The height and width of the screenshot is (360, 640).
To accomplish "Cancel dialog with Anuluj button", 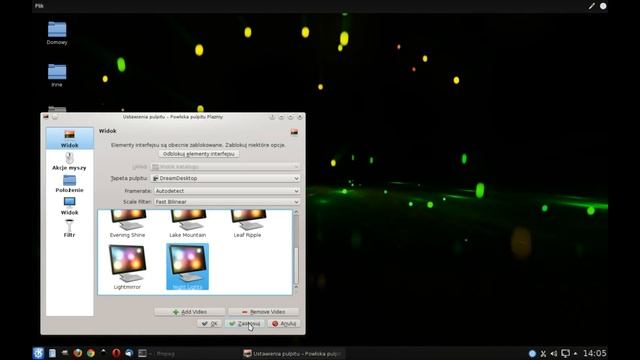I will pos(284,323).
